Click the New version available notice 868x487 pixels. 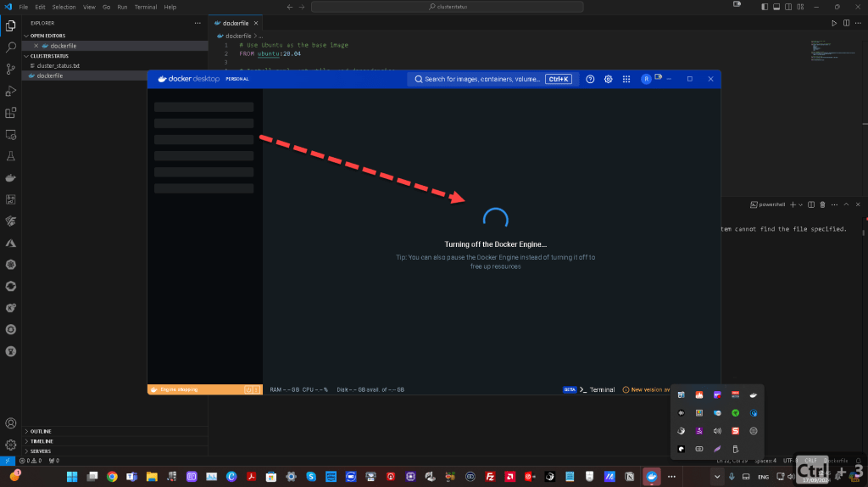(647, 389)
